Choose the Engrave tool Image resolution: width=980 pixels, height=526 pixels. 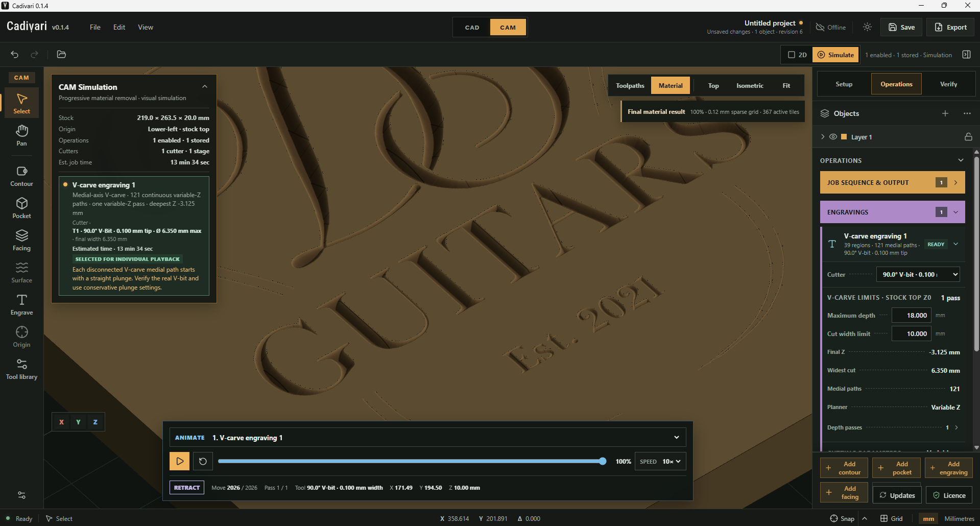click(x=21, y=305)
